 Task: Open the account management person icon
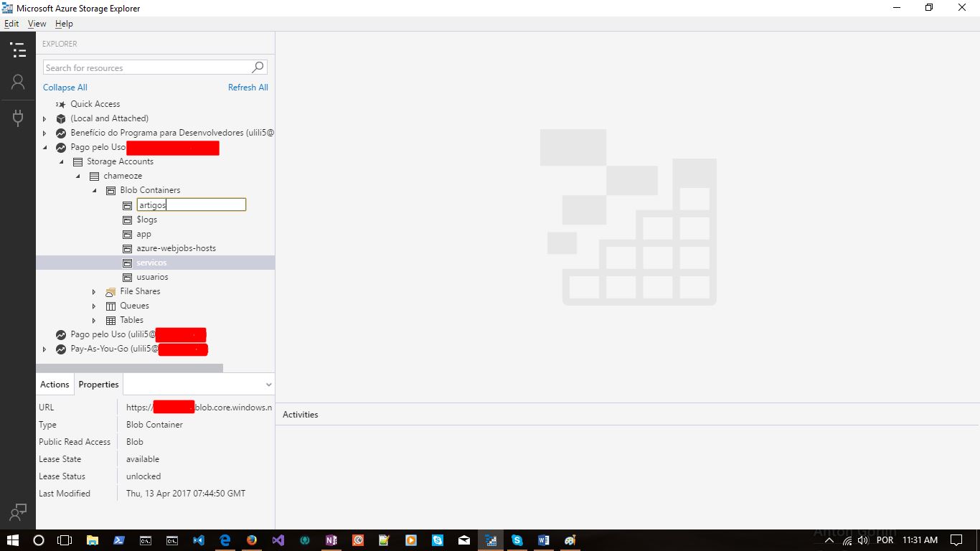point(18,83)
